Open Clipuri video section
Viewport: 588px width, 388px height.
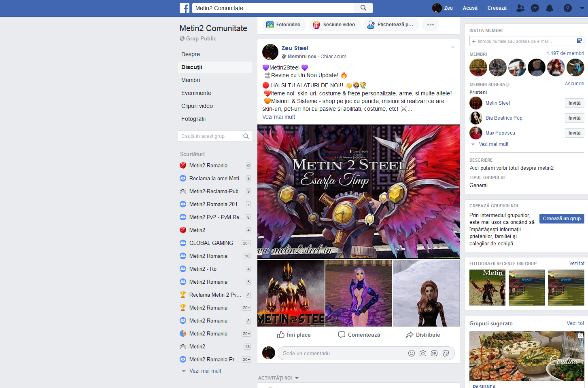[x=197, y=106]
